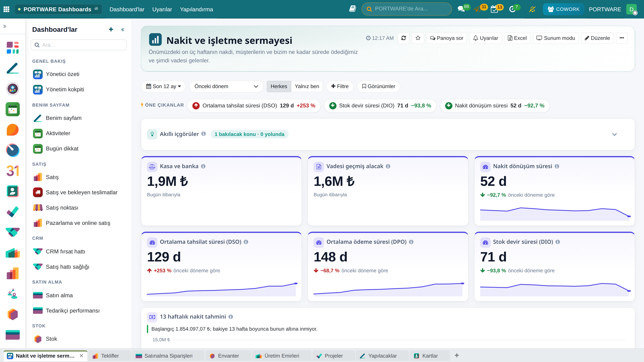Open the activities calendar icon with badge 13
The width and height of the screenshot is (644, 362).
tap(494, 9)
